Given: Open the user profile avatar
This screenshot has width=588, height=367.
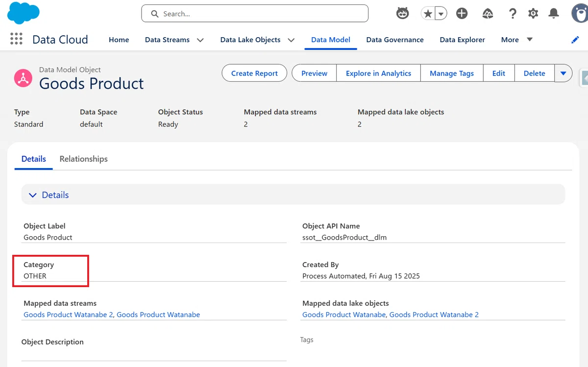Looking at the screenshot, I should coord(580,13).
